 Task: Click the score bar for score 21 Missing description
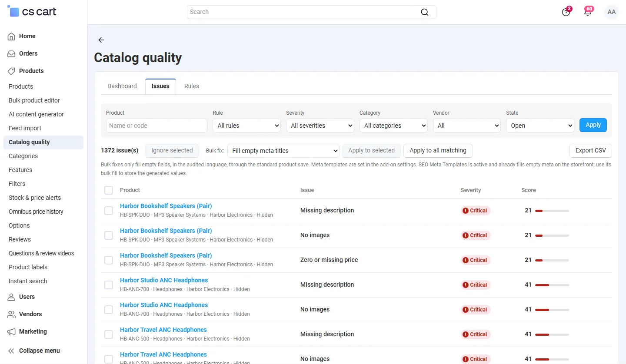point(552,211)
